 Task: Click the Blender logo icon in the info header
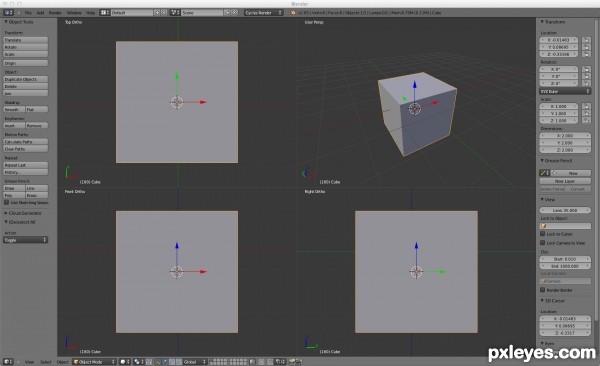(294, 13)
